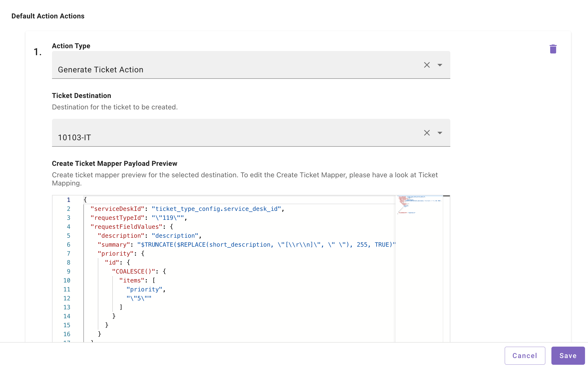Viewport: 588px width, 367px height.
Task: Delete action 1 with the trash icon
Action: click(553, 49)
